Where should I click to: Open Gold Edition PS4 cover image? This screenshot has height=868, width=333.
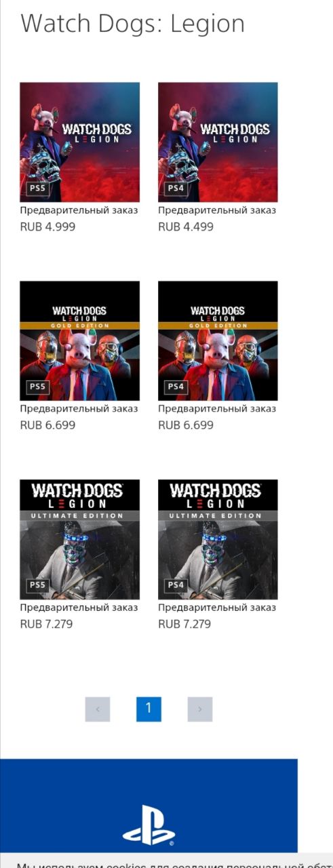click(x=218, y=341)
